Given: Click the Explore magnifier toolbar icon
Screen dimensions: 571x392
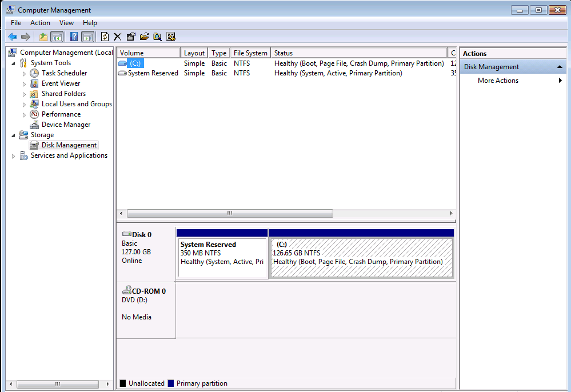Looking at the screenshot, I should tap(157, 37).
